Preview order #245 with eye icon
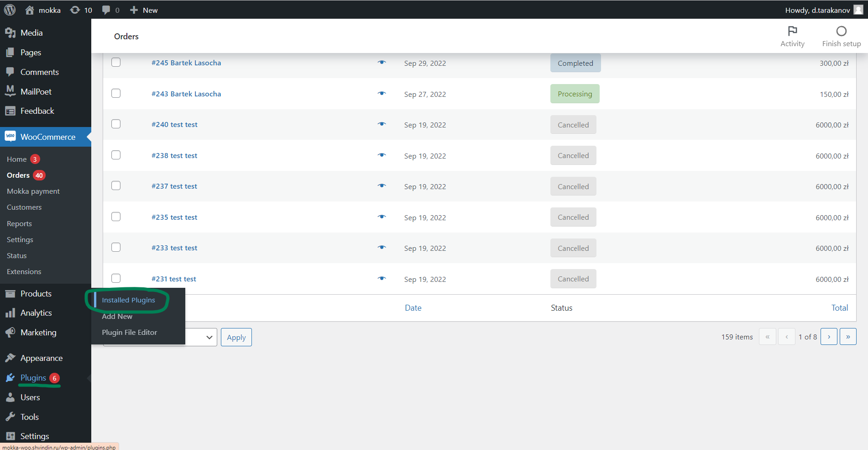This screenshot has height=450, width=868. pos(382,63)
